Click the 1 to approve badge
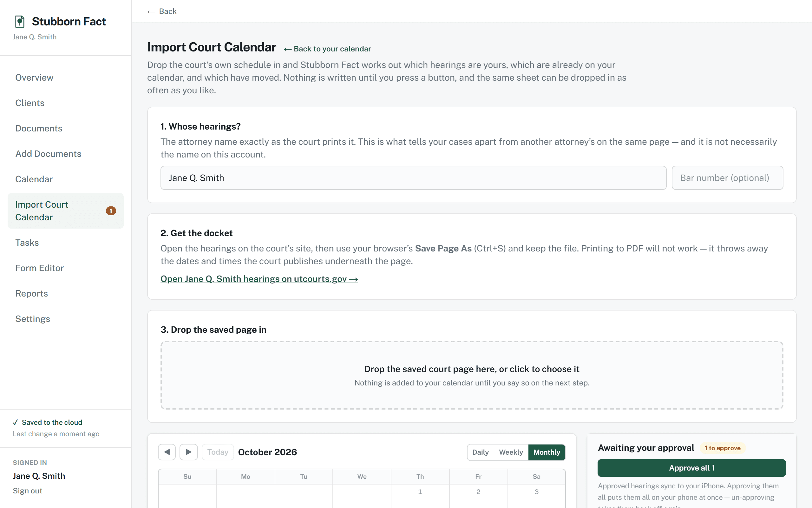Image resolution: width=812 pixels, height=508 pixels. click(723, 448)
